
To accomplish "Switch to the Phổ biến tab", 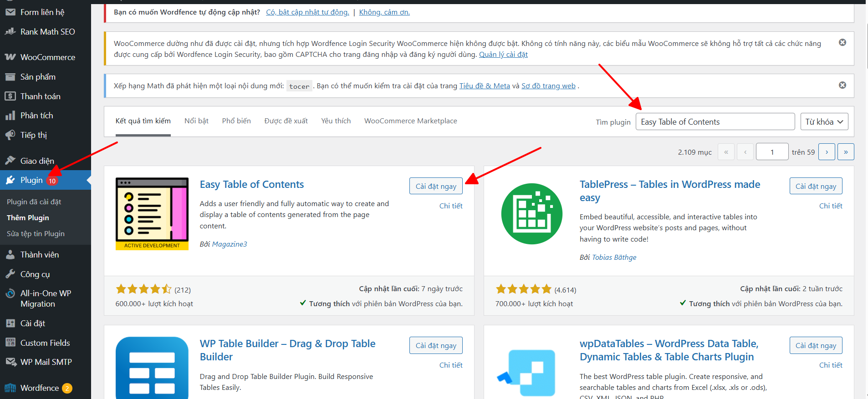I will point(236,121).
